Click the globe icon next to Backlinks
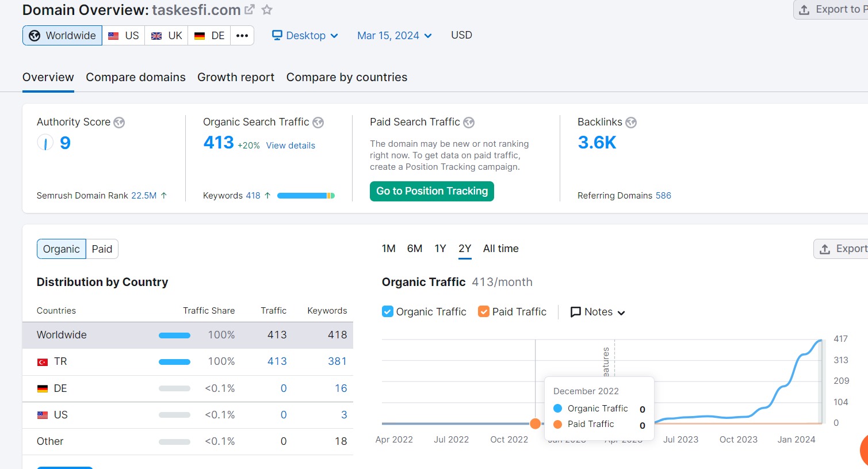 point(631,123)
